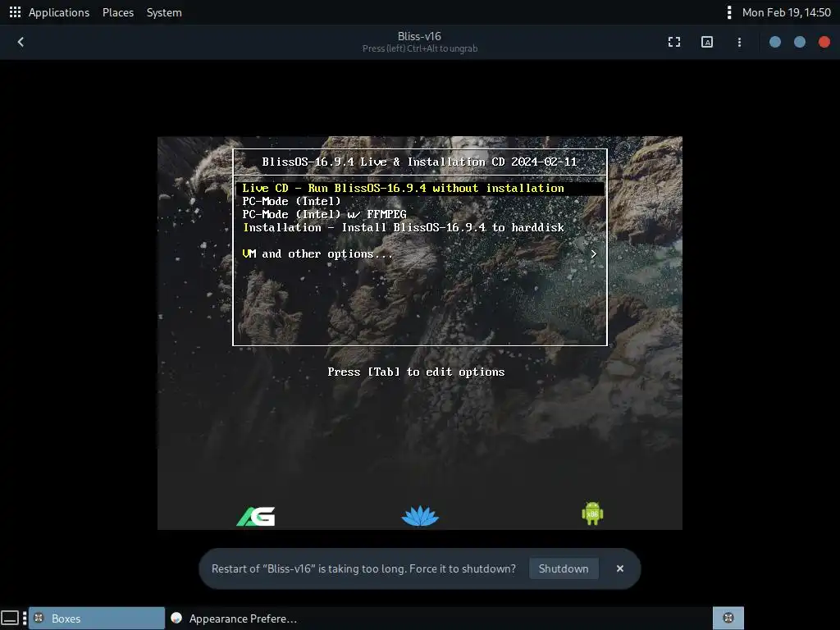840x630 pixels.
Task: Click the show desktop icon in taskbar
Action: (10, 619)
